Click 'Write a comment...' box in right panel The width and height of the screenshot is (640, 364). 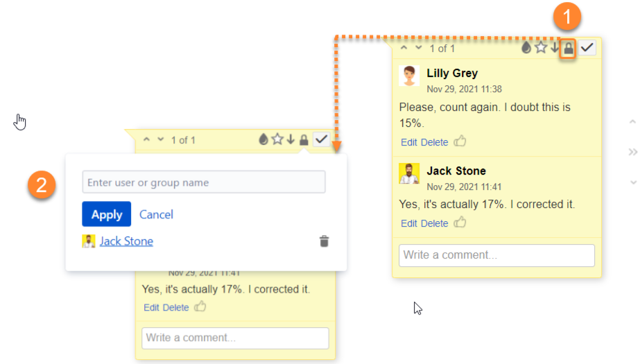tap(496, 255)
